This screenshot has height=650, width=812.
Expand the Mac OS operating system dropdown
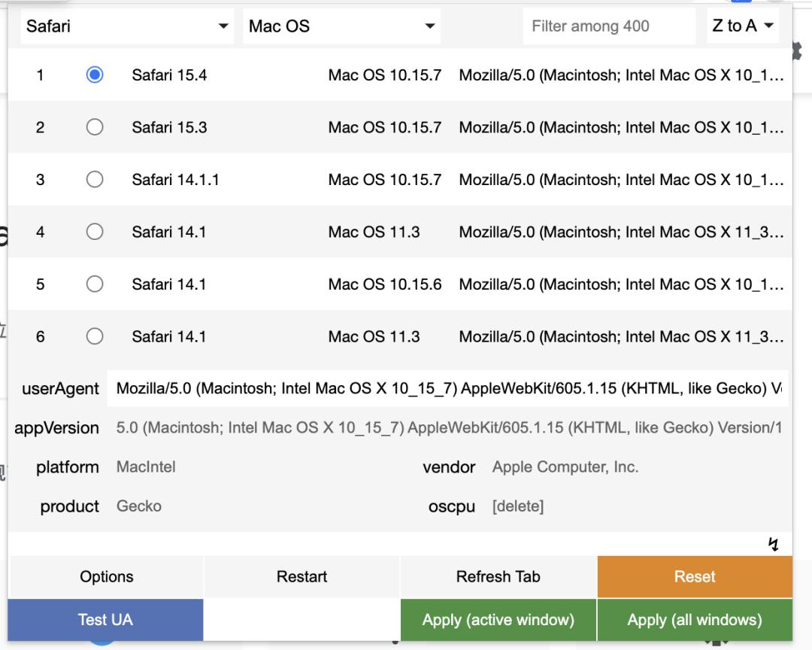(341, 26)
